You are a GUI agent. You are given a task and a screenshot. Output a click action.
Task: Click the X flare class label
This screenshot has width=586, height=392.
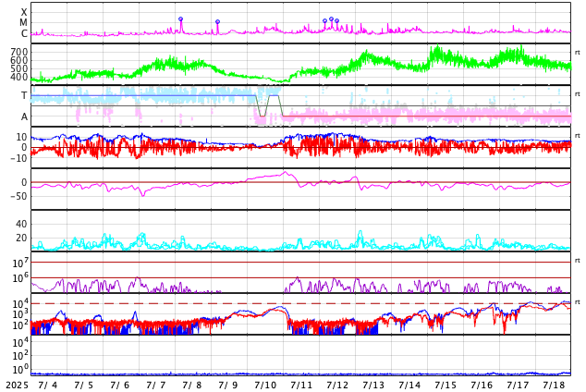tap(24, 12)
